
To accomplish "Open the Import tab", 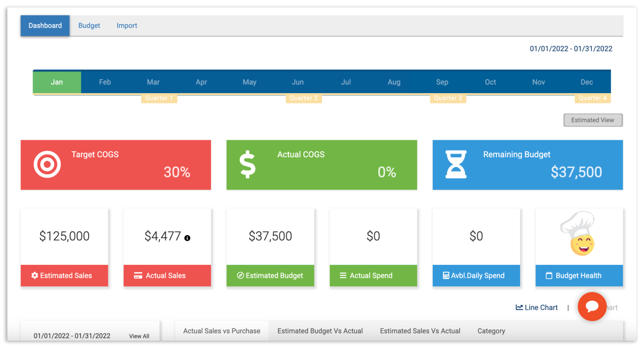I will (x=127, y=25).
